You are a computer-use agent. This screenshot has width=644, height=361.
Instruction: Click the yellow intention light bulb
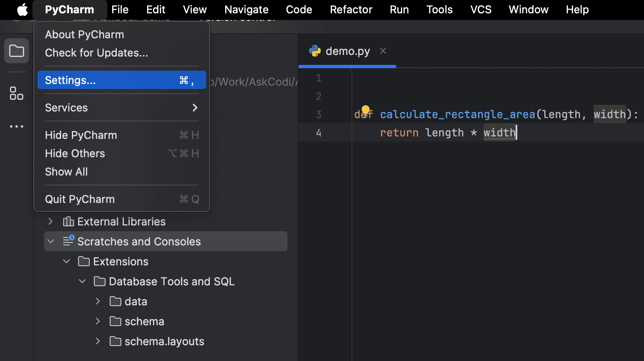[366, 110]
